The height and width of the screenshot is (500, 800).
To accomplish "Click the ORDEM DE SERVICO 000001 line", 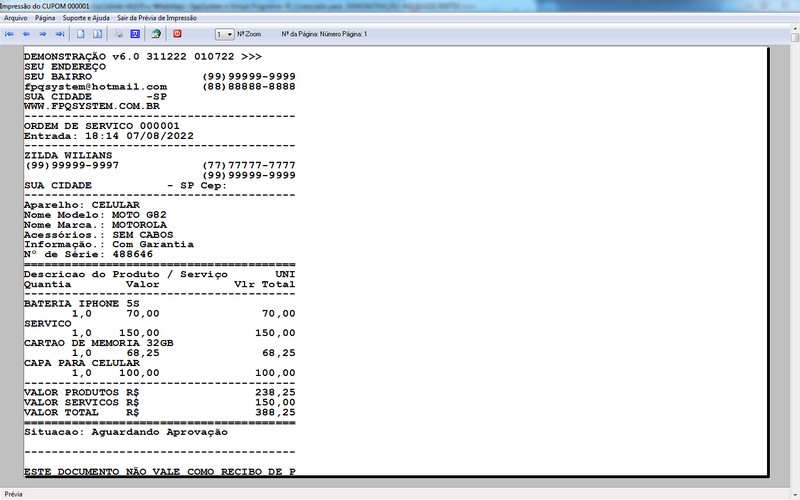I will point(102,126).
